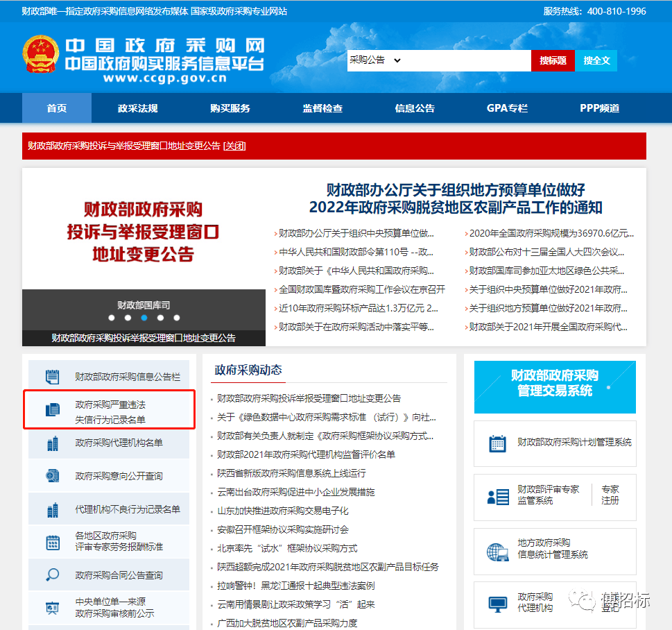Image resolution: width=672 pixels, height=630 pixels.
Task: Open the 云南出台政府采购促进中小企业发展措施 item
Action: pos(295,493)
